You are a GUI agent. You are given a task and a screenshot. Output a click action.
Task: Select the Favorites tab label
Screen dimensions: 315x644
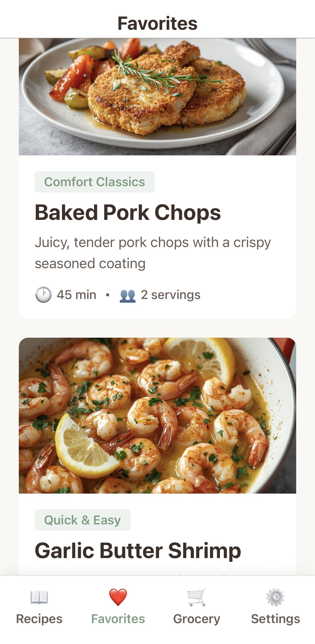[x=118, y=619]
